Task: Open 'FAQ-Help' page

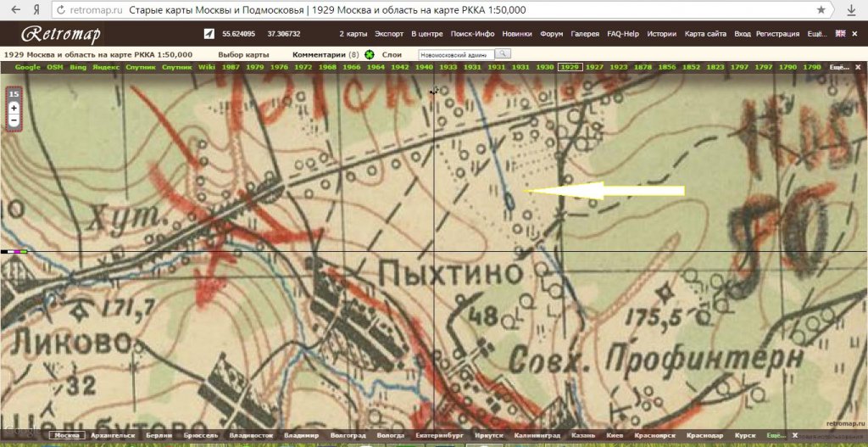Action: click(x=623, y=34)
